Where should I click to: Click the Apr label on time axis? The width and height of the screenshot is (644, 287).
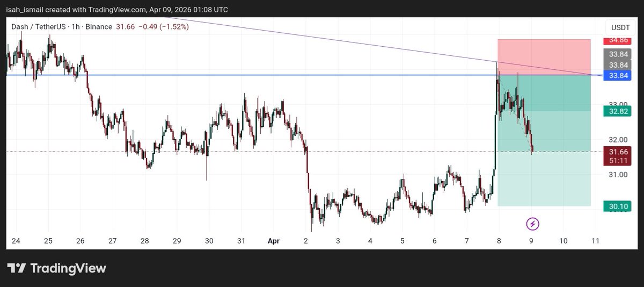pyautogui.click(x=274, y=241)
